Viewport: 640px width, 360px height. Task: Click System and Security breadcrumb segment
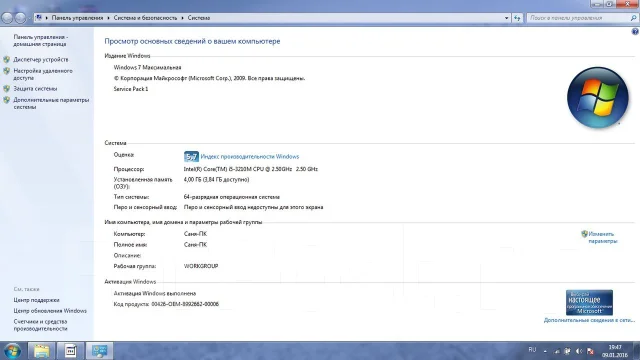(145, 18)
